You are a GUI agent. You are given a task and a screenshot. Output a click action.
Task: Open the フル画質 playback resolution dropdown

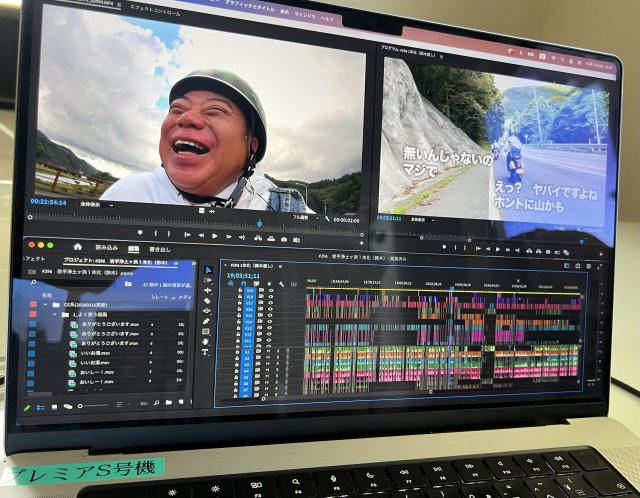click(306, 217)
